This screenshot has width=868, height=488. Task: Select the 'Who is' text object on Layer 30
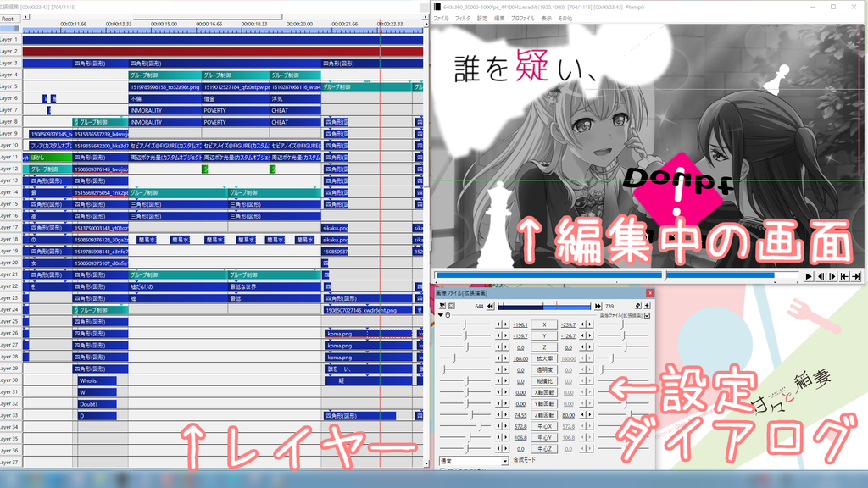coord(97,380)
